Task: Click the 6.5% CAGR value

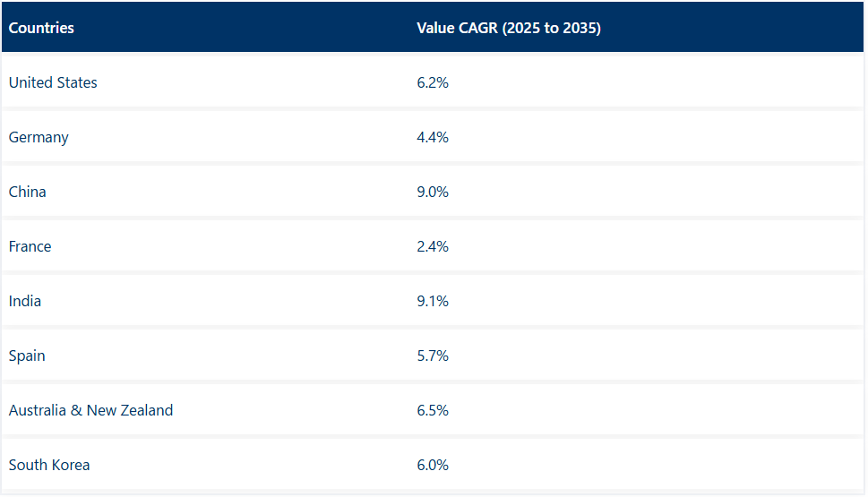Action: click(433, 410)
